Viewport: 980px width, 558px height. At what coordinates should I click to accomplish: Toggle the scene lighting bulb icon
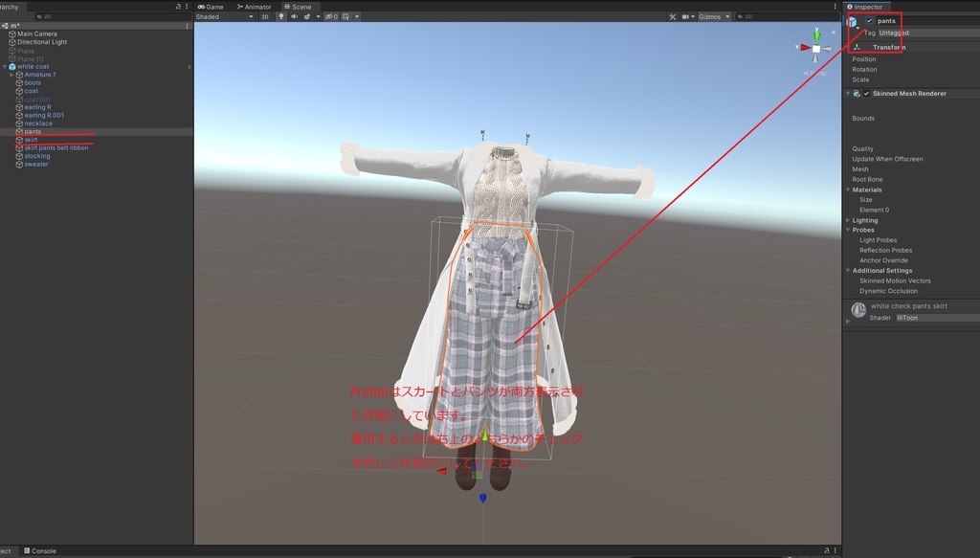(281, 17)
